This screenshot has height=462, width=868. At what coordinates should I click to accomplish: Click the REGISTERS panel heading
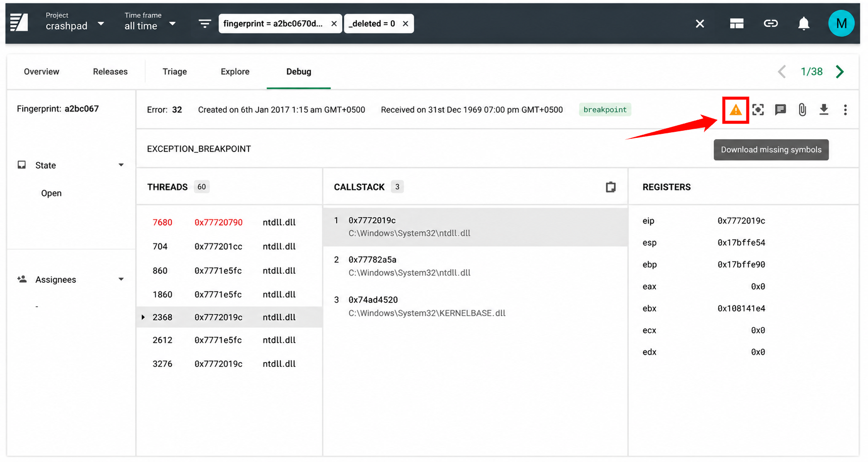click(x=667, y=187)
